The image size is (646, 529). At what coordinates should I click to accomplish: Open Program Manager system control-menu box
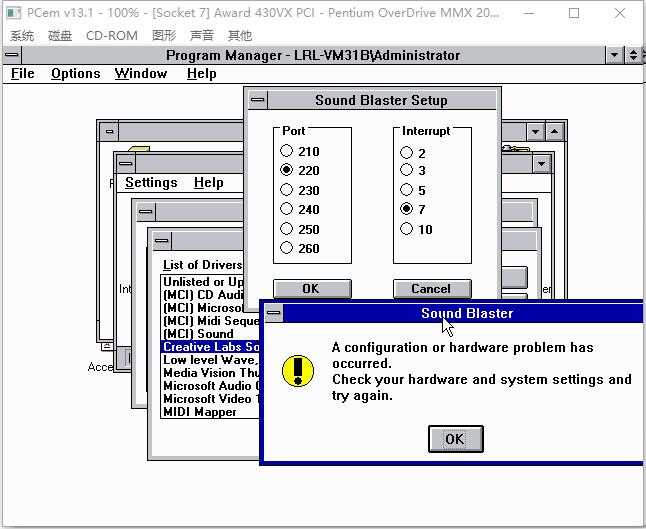click(x=12, y=55)
